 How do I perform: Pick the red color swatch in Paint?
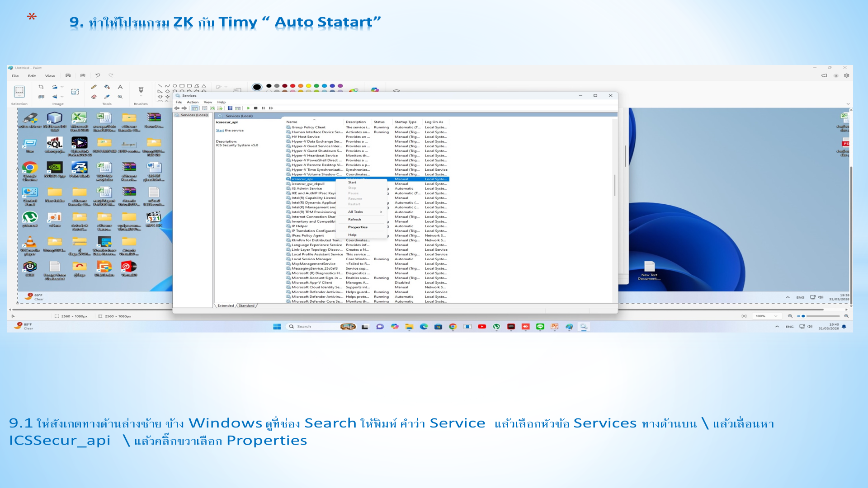(292, 86)
